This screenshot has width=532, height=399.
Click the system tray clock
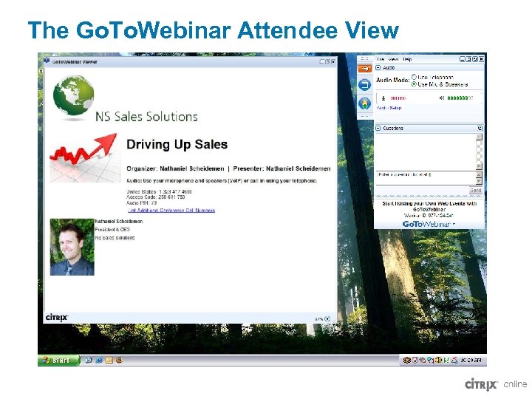coord(471,360)
